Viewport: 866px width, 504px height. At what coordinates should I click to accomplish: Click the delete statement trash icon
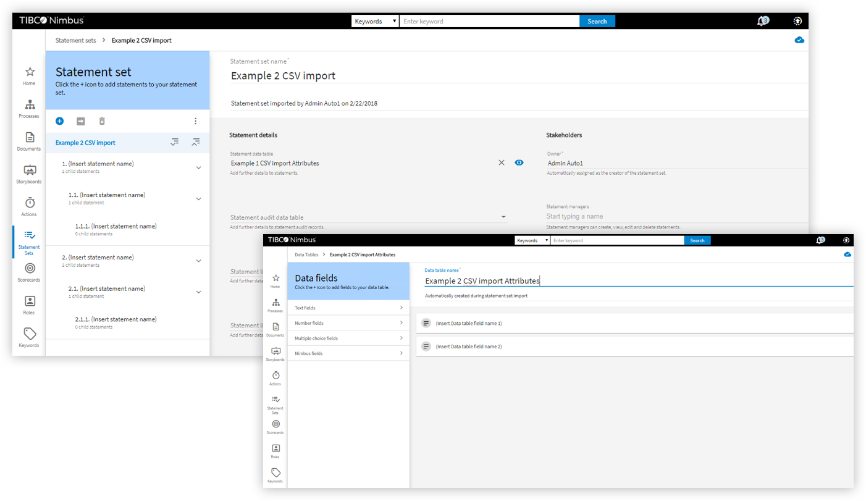point(103,121)
